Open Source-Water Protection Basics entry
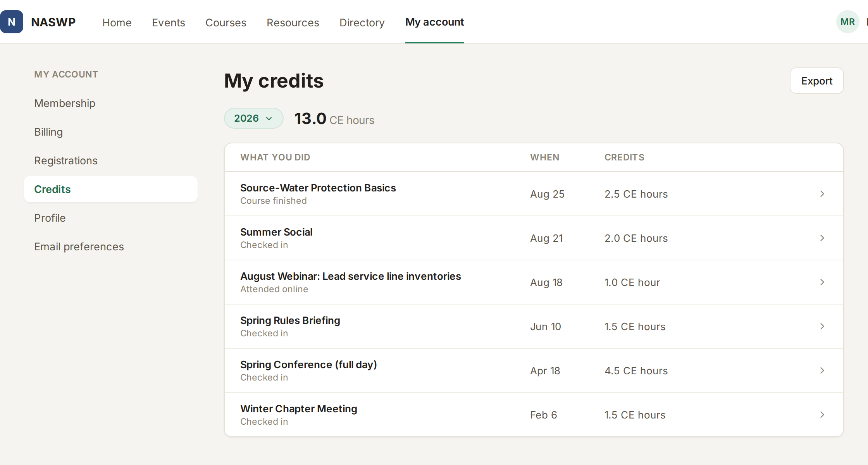Image resolution: width=868 pixels, height=465 pixels. click(534, 194)
